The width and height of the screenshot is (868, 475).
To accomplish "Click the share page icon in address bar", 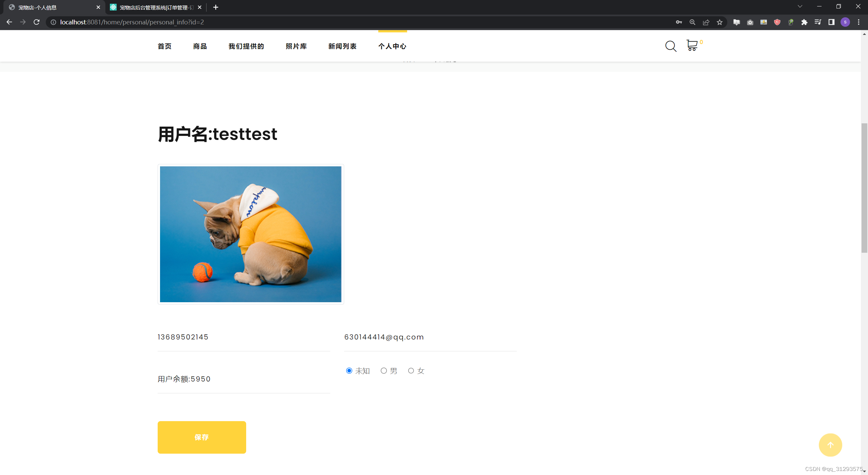I will point(706,22).
